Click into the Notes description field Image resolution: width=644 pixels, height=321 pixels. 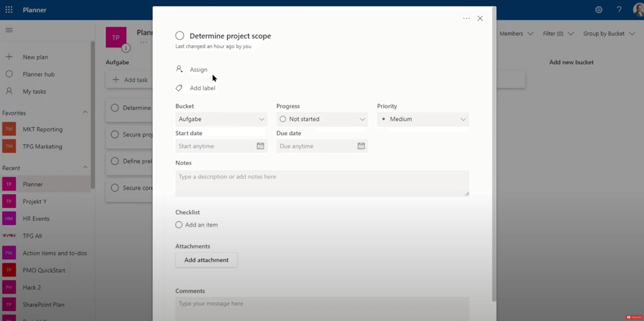coord(322,183)
